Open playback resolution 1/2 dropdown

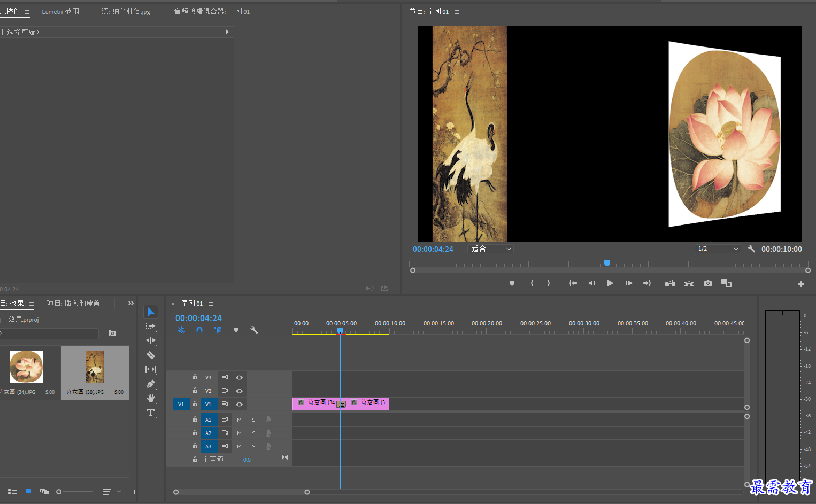point(718,249)
